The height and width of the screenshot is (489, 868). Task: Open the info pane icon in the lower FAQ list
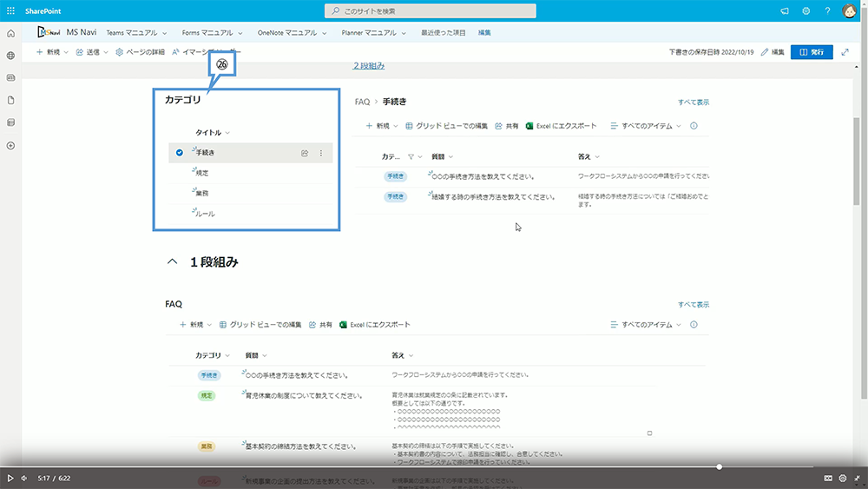(x=694, y=325)
